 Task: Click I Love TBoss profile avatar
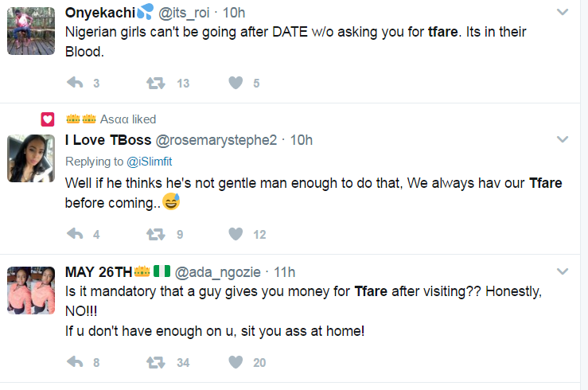click(x=30, y=158)
